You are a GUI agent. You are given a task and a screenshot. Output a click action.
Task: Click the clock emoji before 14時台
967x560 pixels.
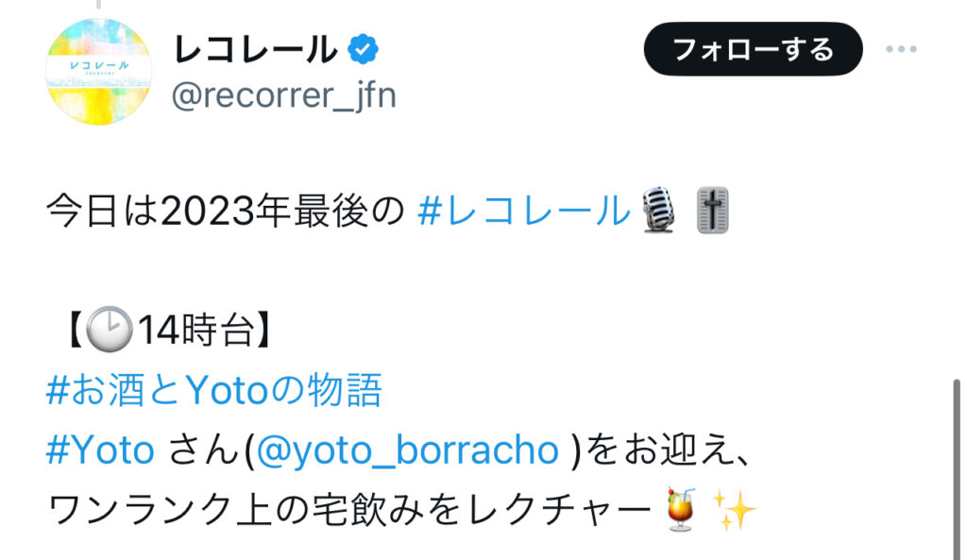pyautogui.click(x=110, y=330)
